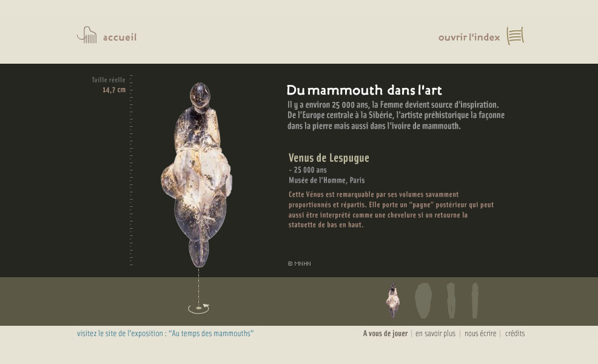
Task: Click the title 'Du mammouth dans l'art'
Action: pyautogui.click(x=365, y=90)
